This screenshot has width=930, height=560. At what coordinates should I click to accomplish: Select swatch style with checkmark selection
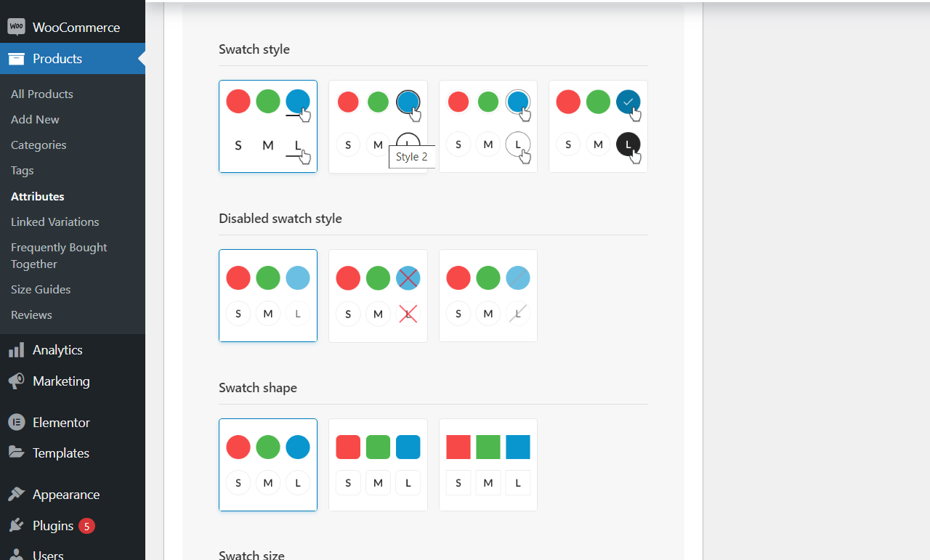[598, 126]
